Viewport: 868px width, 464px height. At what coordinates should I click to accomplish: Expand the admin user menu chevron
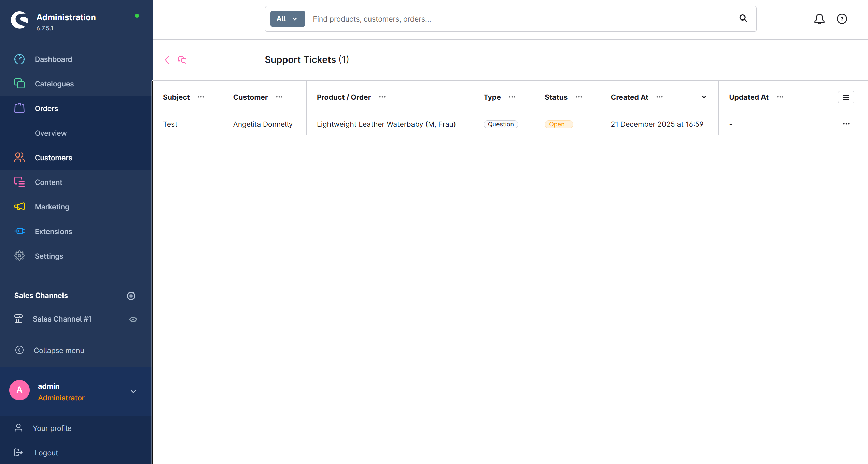[x=134, y=391]
